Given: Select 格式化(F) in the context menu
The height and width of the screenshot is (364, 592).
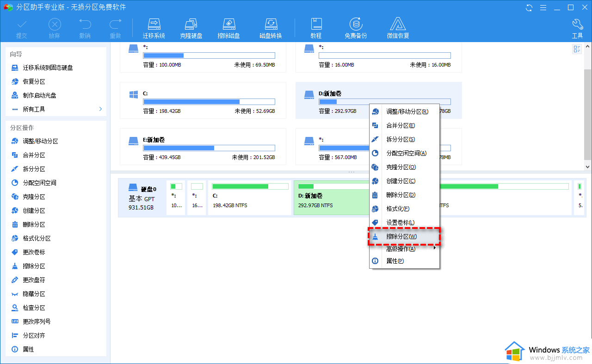Looking at the screenshot, I should 404,209.
